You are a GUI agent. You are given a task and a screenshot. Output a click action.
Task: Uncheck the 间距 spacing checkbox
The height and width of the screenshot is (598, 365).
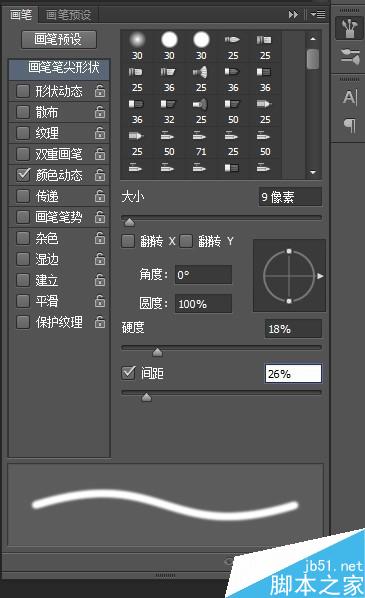(129, 373)
